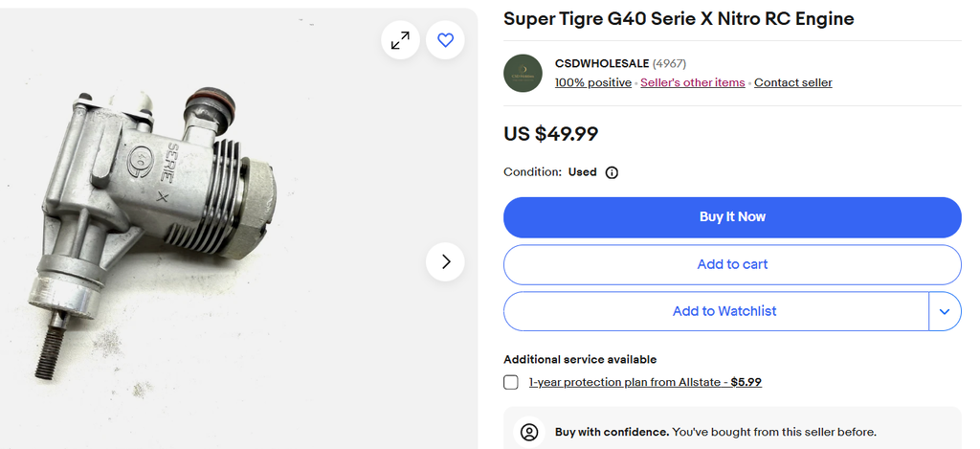Click the Add to Watchlist button
The width and height of the screenshot is (980, 449).
(x=716, y=311)
